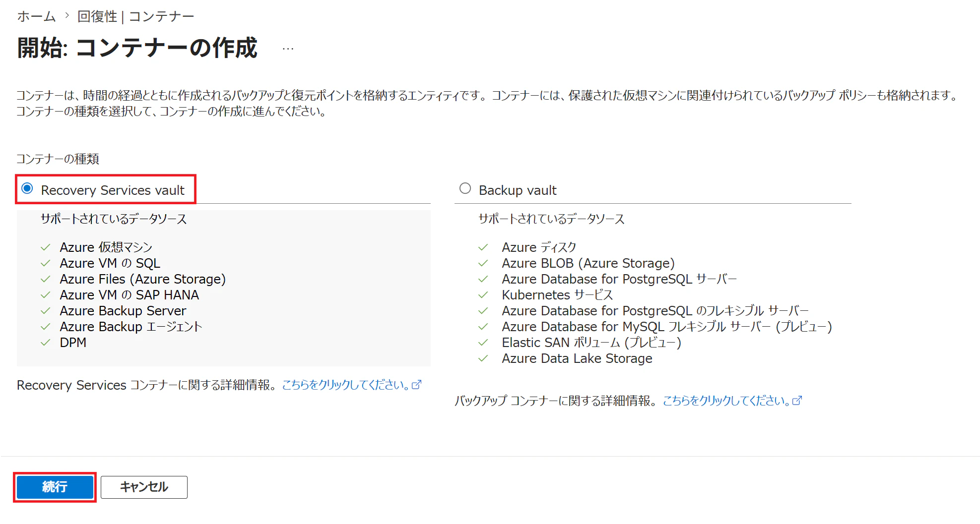Click Azure Database for MySQL フレキシブル サーバー entry
This screenshot has width=980, height=524.
[x=667, y=327]
